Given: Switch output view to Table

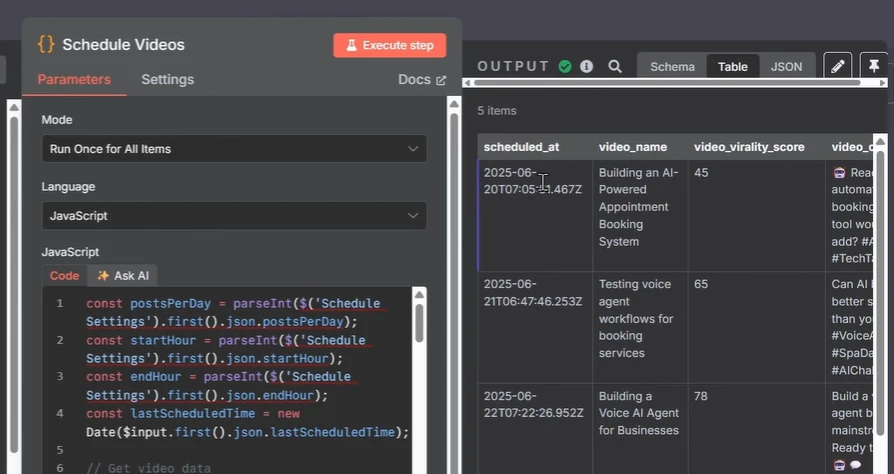Looking at the screenshot, I should click(733, 67).
